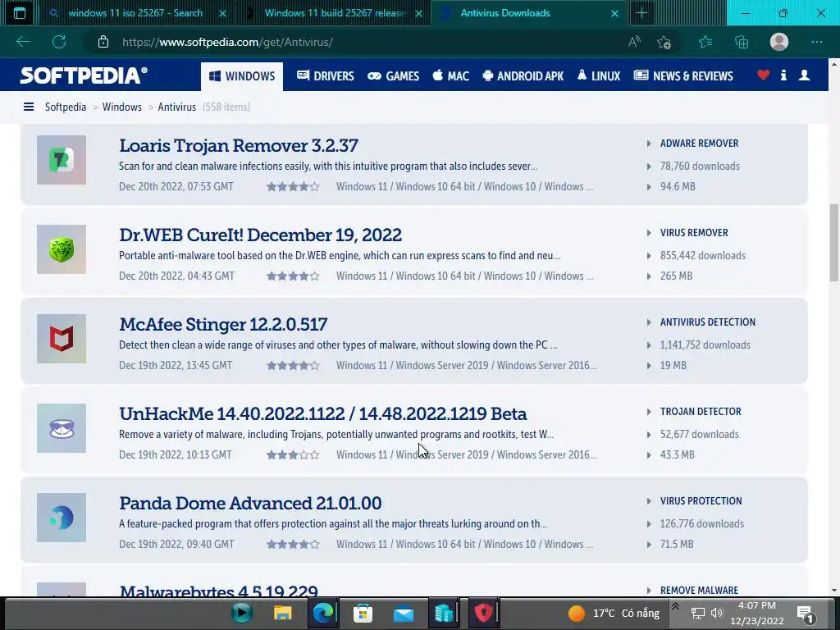Click the red heart favorites icon
This screenshot has height=630, width=840.
[764, 75]
